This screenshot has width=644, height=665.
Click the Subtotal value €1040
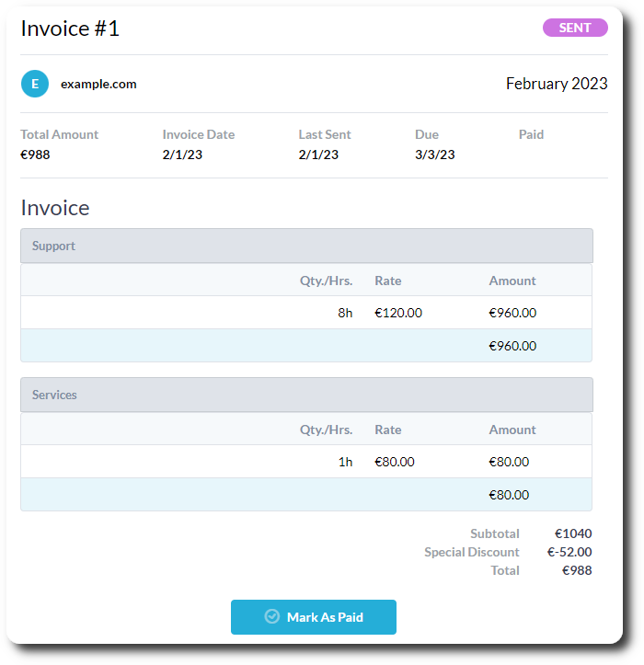[x=573, y=533]
